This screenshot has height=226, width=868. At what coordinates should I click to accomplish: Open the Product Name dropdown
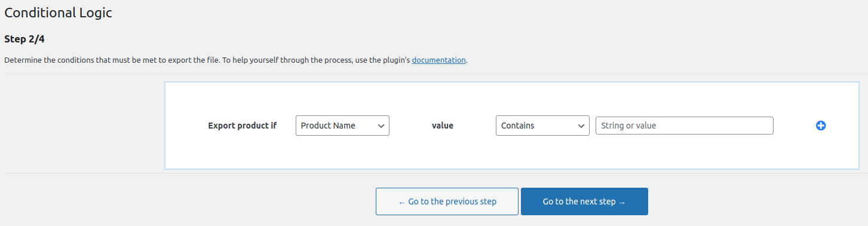[342, 126]
